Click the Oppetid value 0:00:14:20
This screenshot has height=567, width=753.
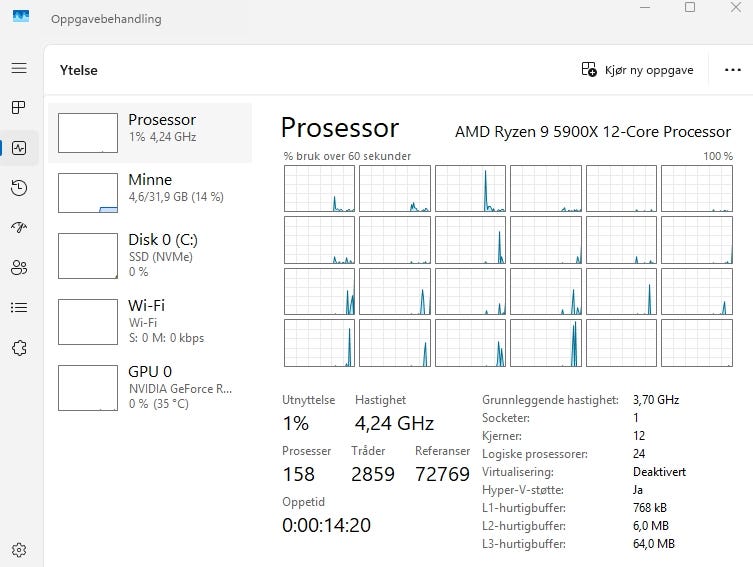[327, 525]
